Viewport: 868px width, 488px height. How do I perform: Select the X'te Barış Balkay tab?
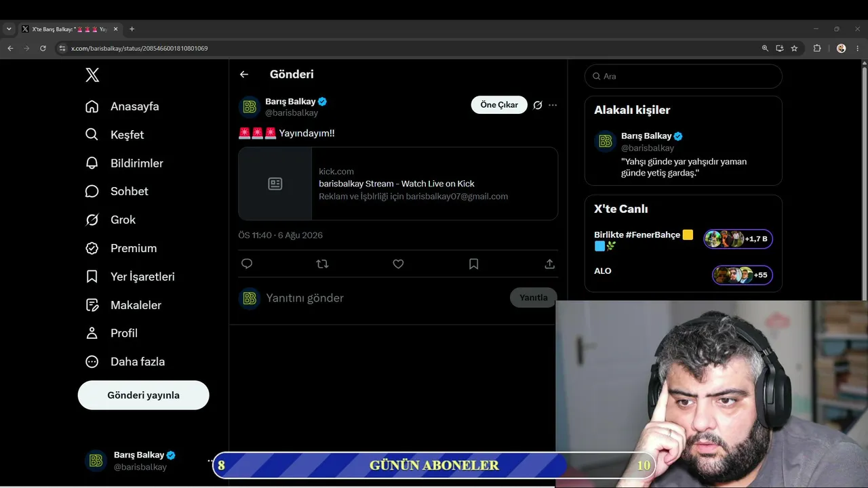tap(71, 29)
